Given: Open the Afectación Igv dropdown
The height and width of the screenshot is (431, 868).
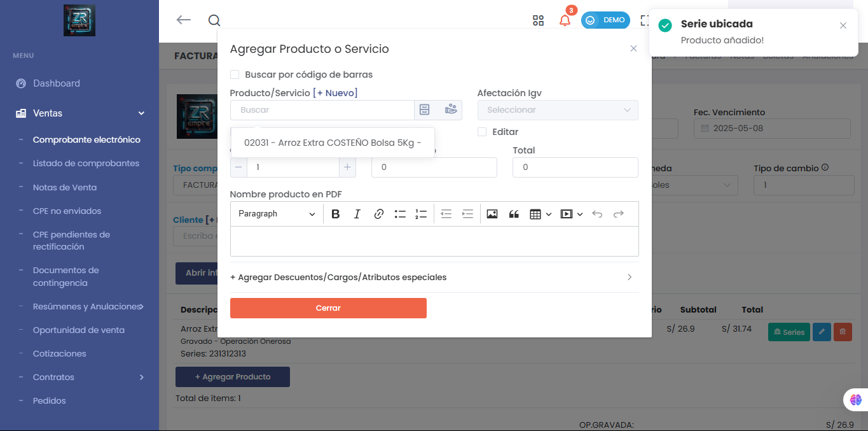Looking at the screenshot, I should tap(557, 110).
